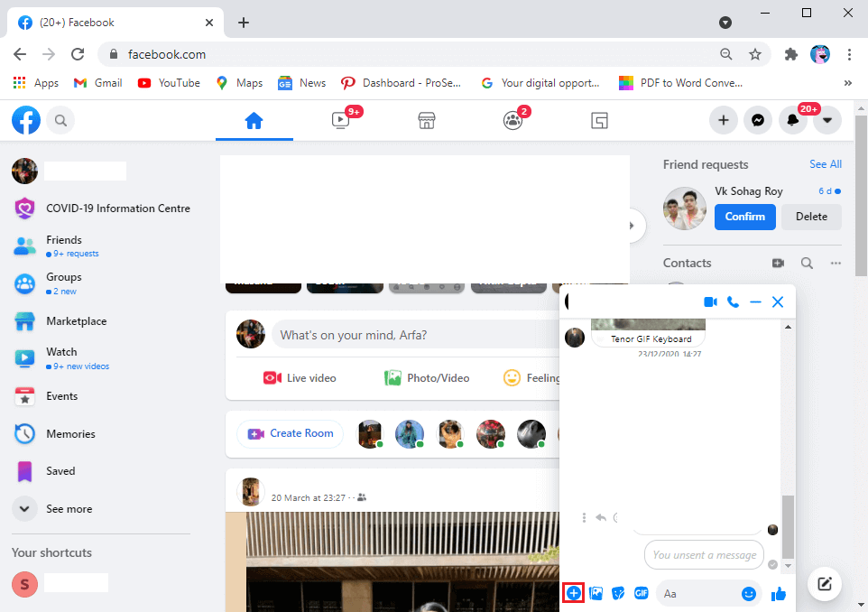The image size is (868, 612).
Task: Open Gmail bookmark
Action: pyautogui.click(x=98, y=83)
